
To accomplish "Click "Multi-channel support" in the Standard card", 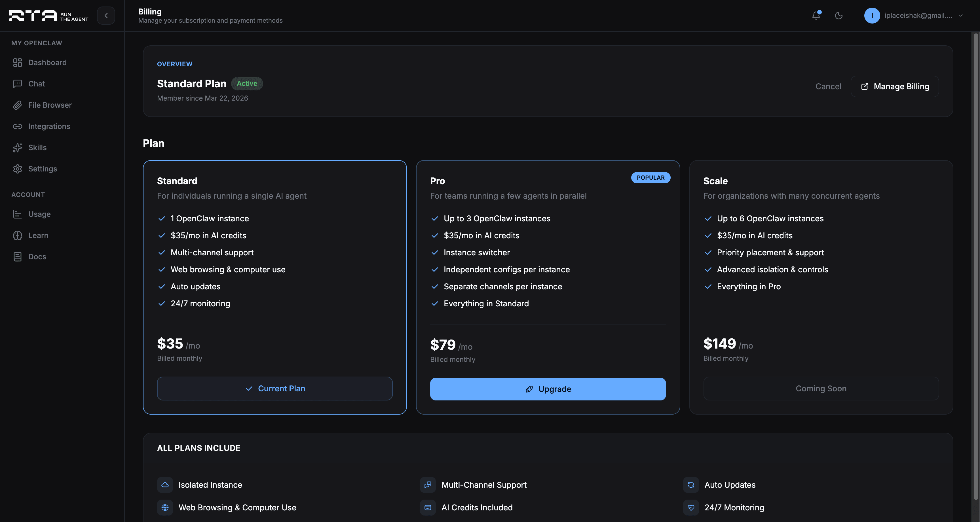I will pyautogui.click(x=212, y=253).
